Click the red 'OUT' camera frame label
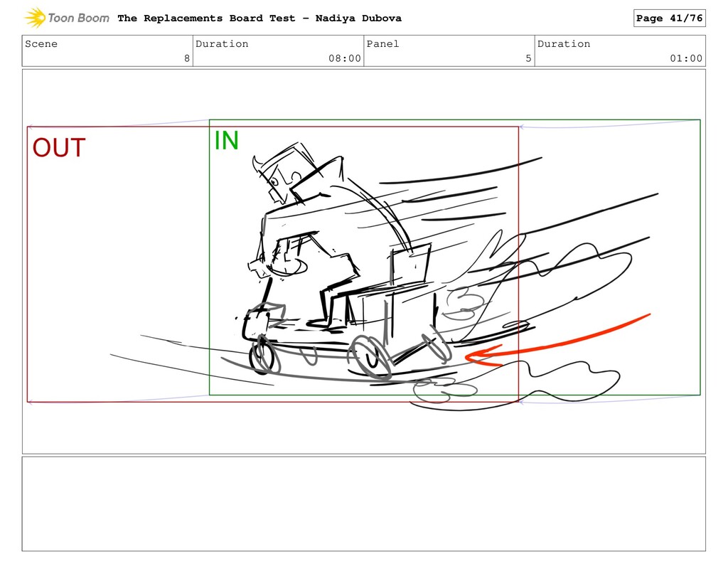The image size is (728, 564). coord(59,148)
